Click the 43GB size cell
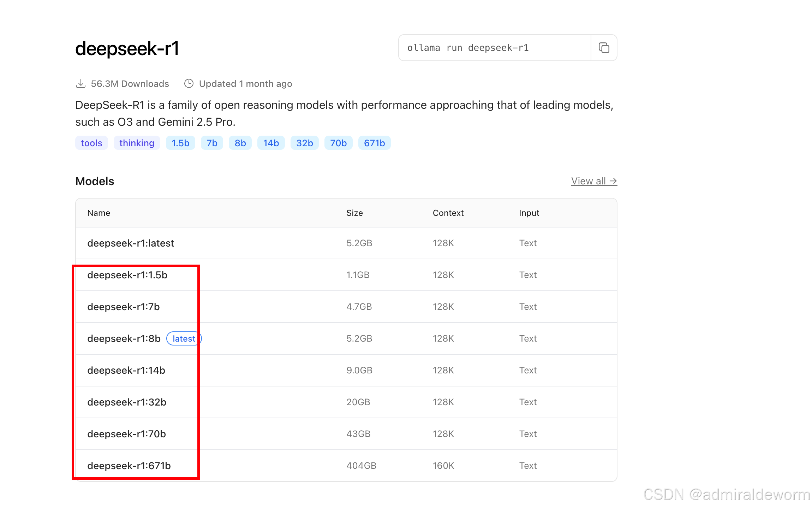 pyautogui.click(x=358, y=434)
